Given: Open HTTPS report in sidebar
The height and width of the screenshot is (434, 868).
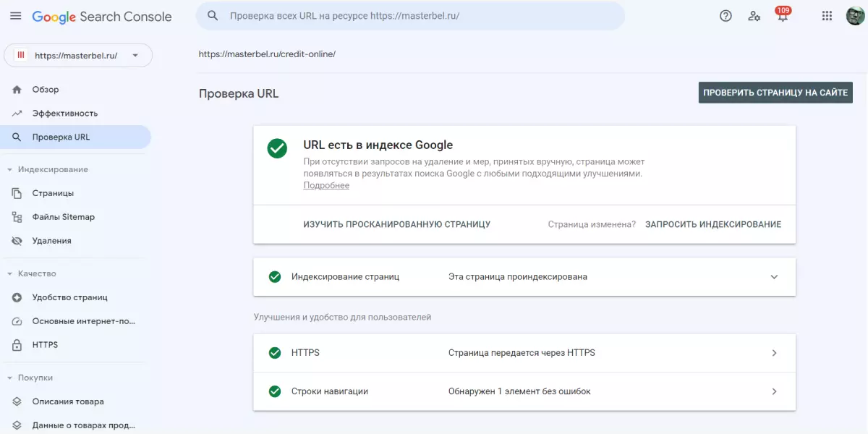Looking at the screenshot, I should tap(75, 345).
